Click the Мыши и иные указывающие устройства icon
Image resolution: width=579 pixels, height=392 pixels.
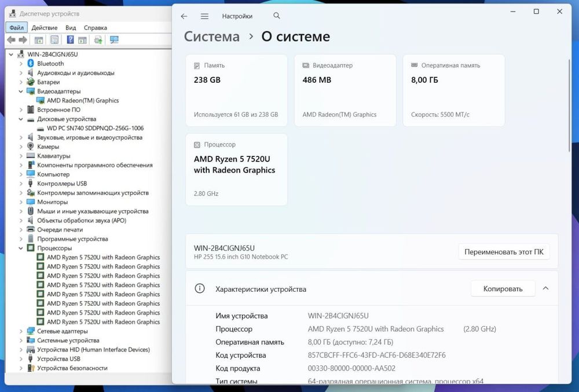[x=31, y=211]
